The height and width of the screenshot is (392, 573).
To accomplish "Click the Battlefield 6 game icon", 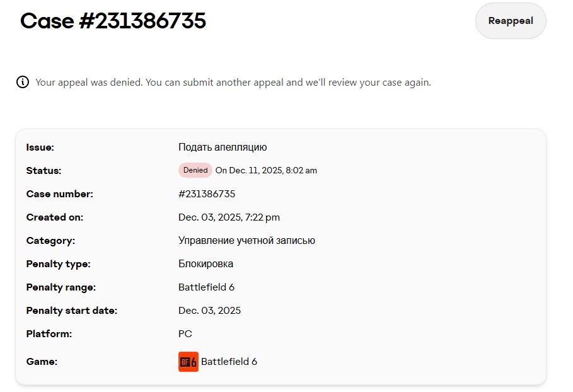I will [x=188, y=362].
